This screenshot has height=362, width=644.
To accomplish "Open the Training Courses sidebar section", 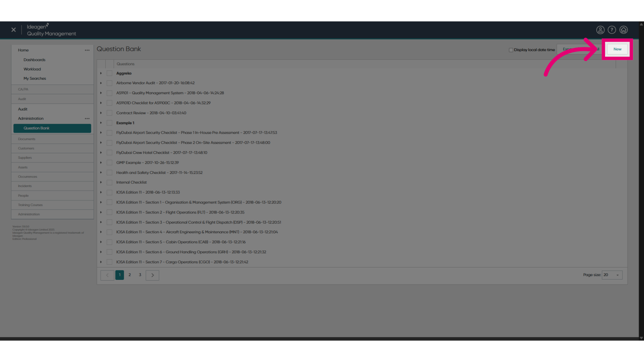I will point(52,205).
